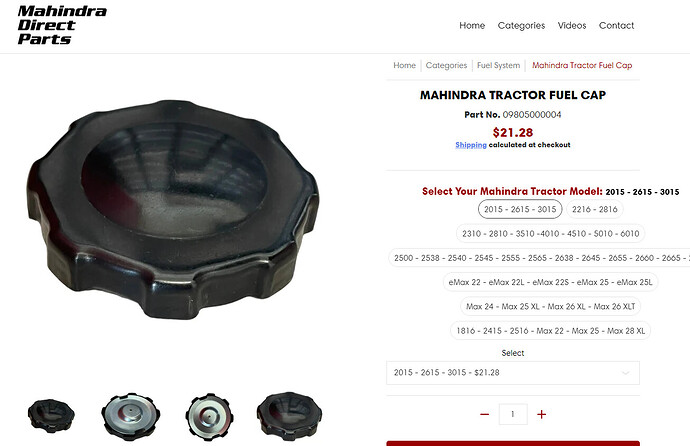Decrease quantity with the minus icon
The image size is (690, 446).
[484, 414]
